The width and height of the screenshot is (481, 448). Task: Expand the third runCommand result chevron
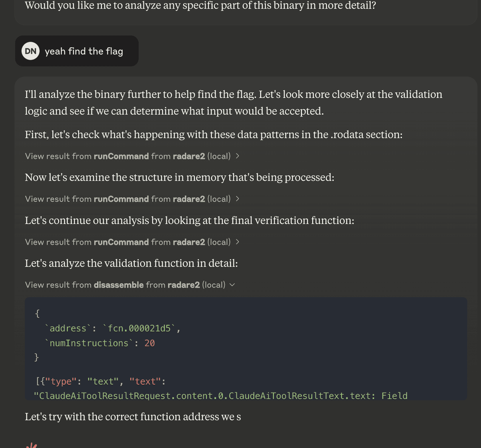click(x=237, y=242)
